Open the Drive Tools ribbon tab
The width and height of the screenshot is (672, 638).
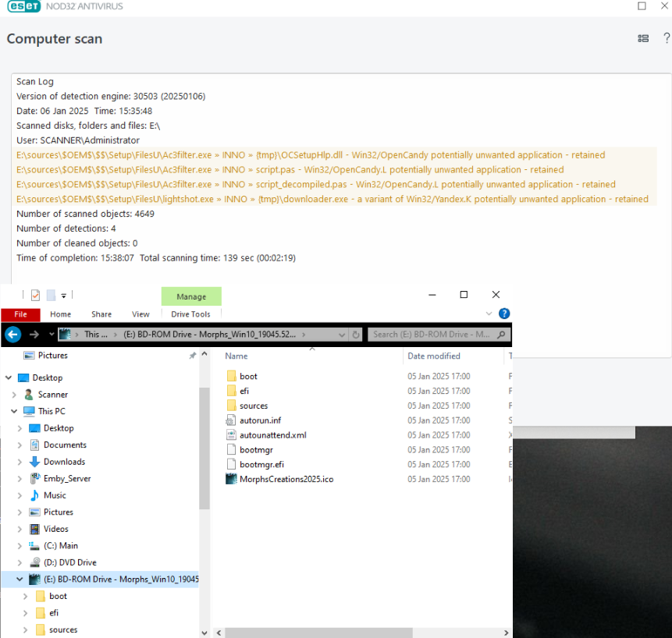pos(190,314)
